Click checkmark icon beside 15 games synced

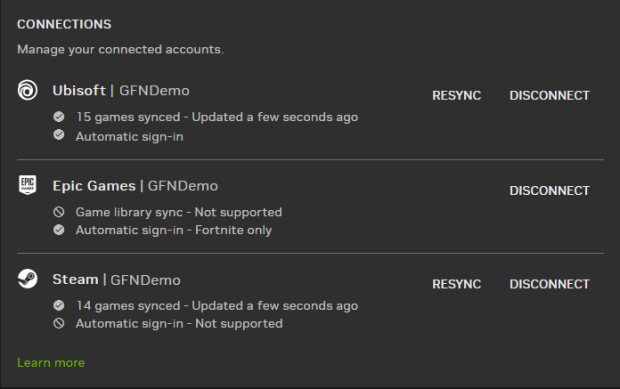(59, 117)
